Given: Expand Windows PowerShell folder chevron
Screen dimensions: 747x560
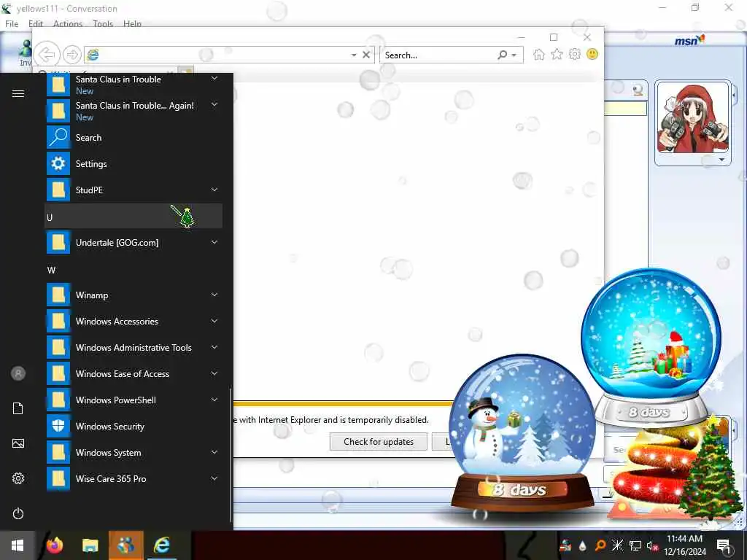Looking at the screenshot, I should click(x=214, y=400).
